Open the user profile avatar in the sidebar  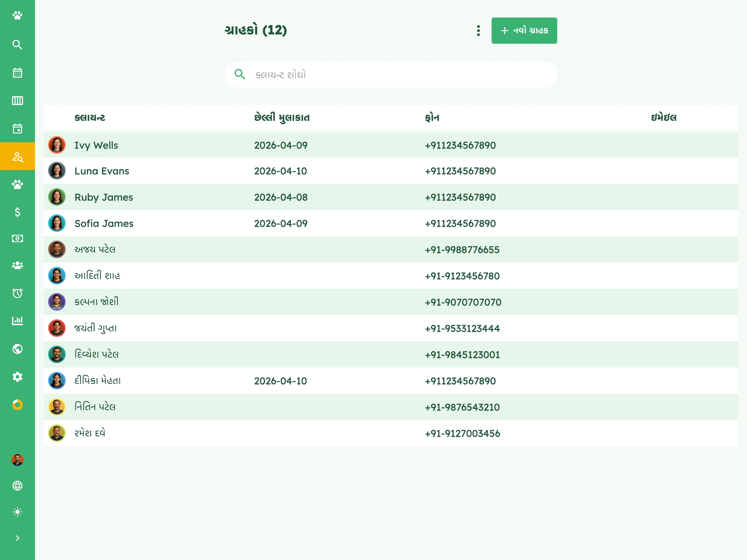(x=17, y=460)
